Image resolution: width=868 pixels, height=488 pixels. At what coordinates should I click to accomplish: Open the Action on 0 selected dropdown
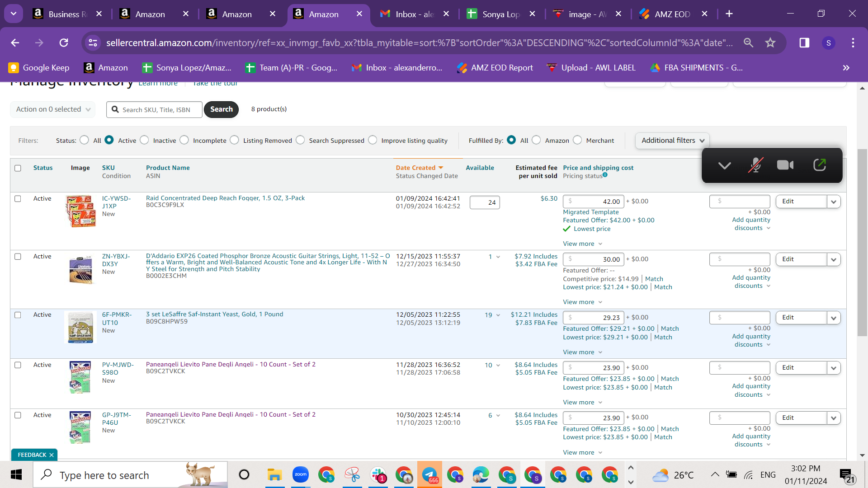[x=53, y=109]
